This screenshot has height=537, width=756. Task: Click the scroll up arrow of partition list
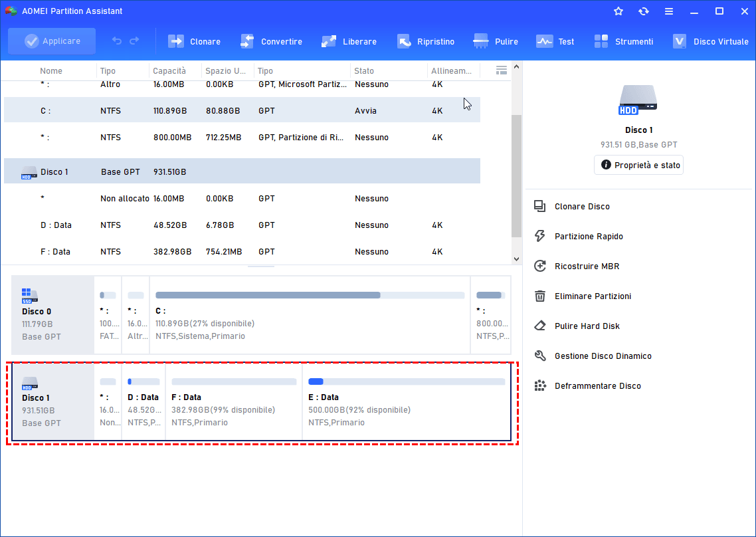click(516, 66)
